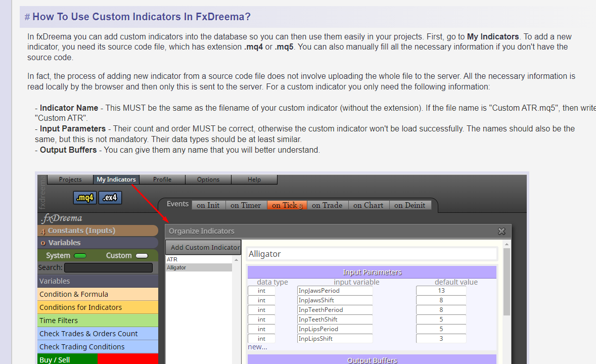Click the .ex4 compile icon
The width and height of the screenshot is (596, 364).
(110, 198)
